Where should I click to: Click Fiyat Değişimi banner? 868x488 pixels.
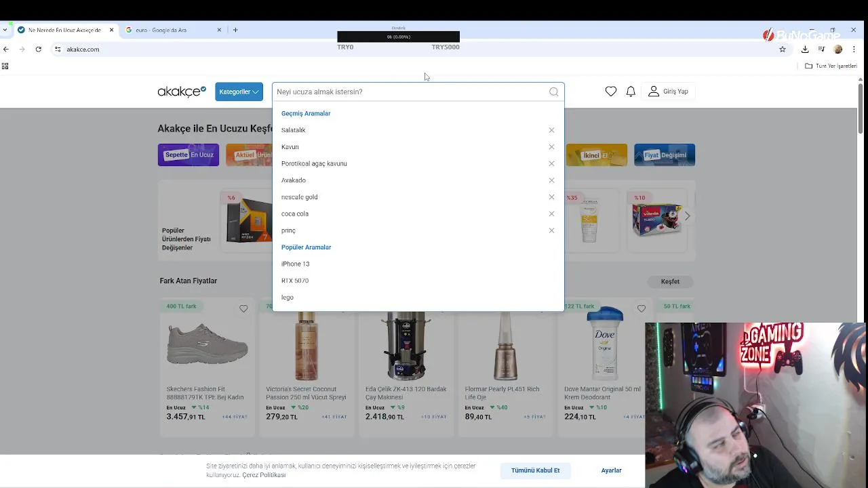(x=665, y=155)
